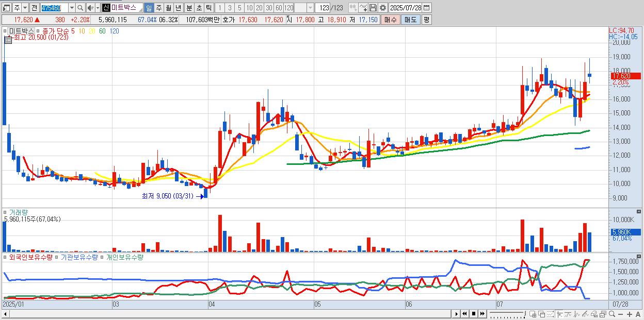Open the calendar date picker icon

(427, 8)
